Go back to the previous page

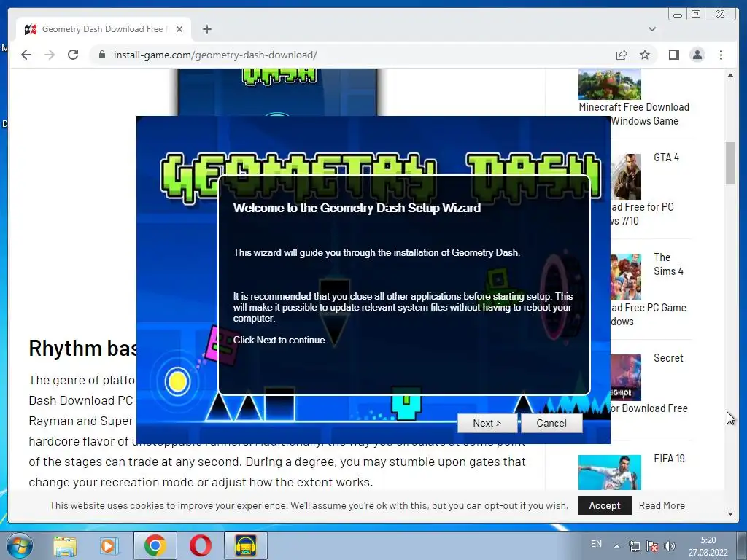27,55
